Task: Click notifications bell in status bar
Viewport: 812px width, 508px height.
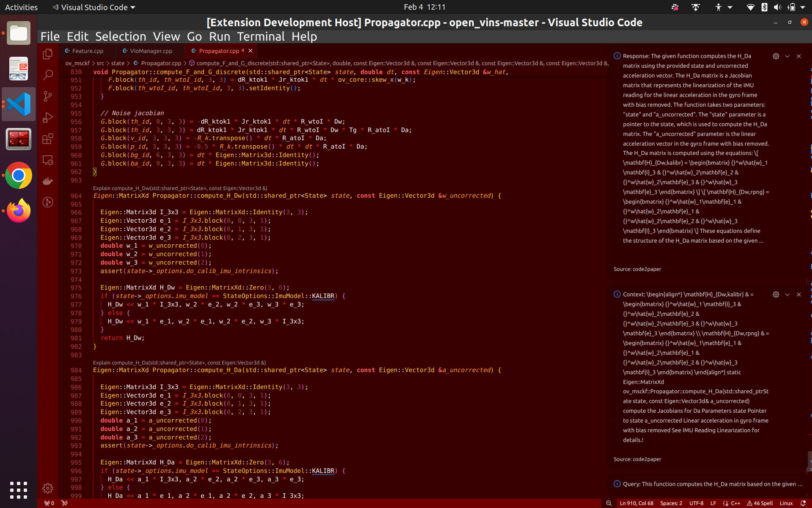Action: pos(803,503)
